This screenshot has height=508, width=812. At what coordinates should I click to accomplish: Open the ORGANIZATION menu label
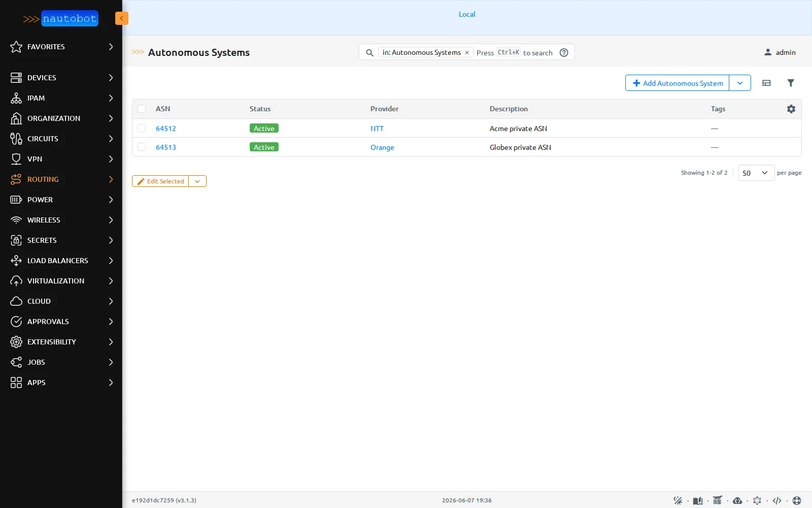(x=54, y=118)
